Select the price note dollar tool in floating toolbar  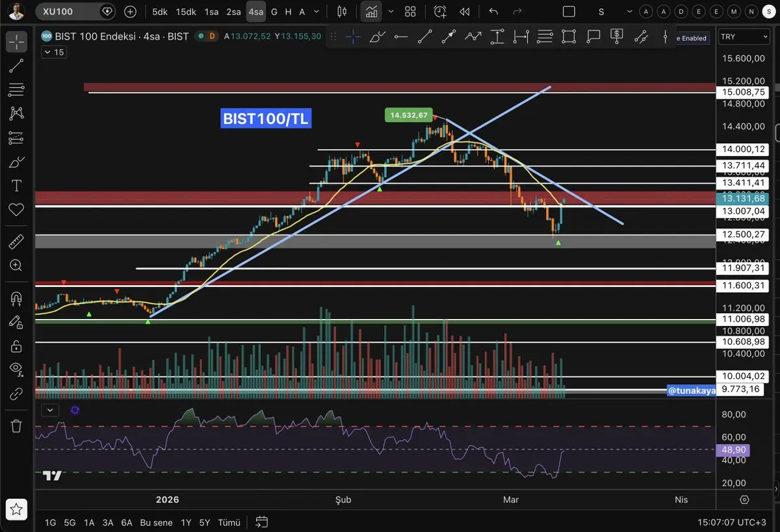coord(617,37)
